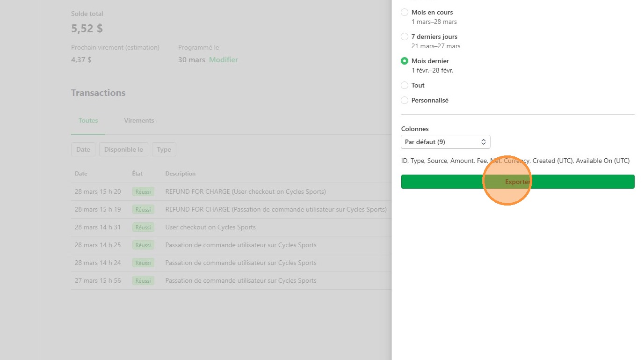Image resolution: width=644 pixels, height=360 pixels.
Task: Select the "Mois dernier" radio button
Action: [x=405, y=61]
